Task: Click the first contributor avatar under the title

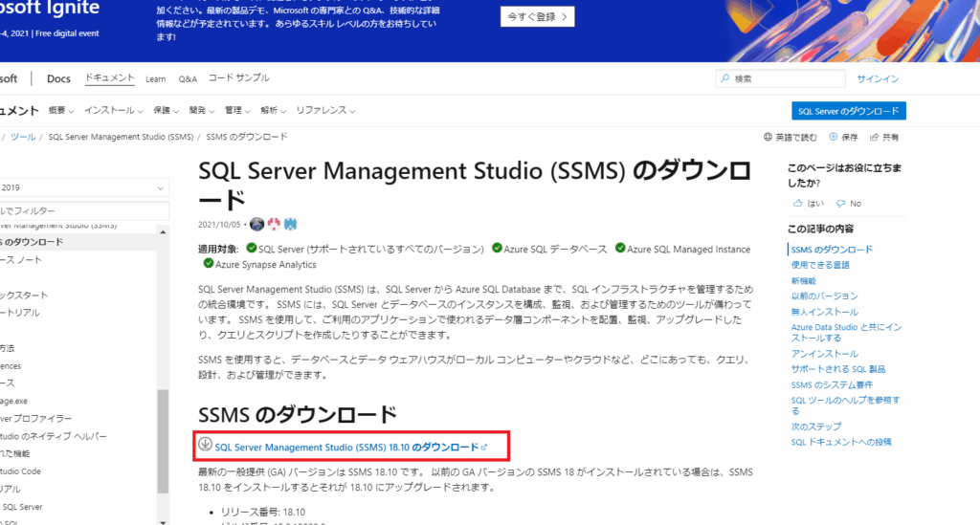Action: point(256,226)
